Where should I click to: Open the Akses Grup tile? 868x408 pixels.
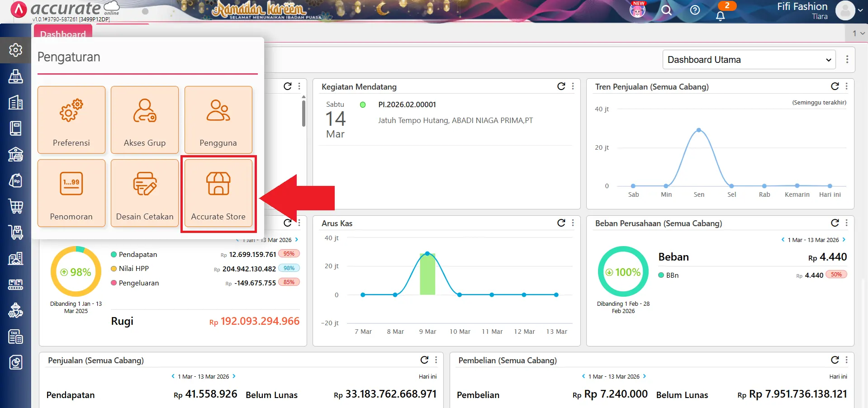(x=145, y=120)
